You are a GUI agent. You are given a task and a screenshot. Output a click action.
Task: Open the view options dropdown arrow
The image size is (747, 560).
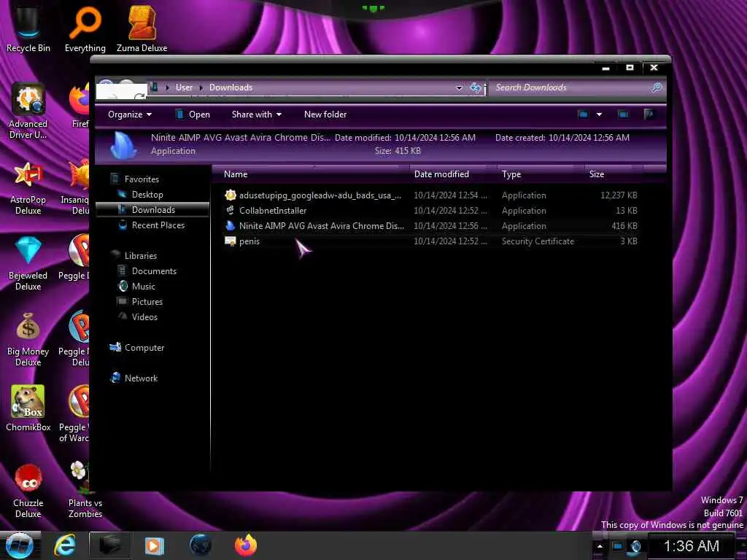[600, 114]
